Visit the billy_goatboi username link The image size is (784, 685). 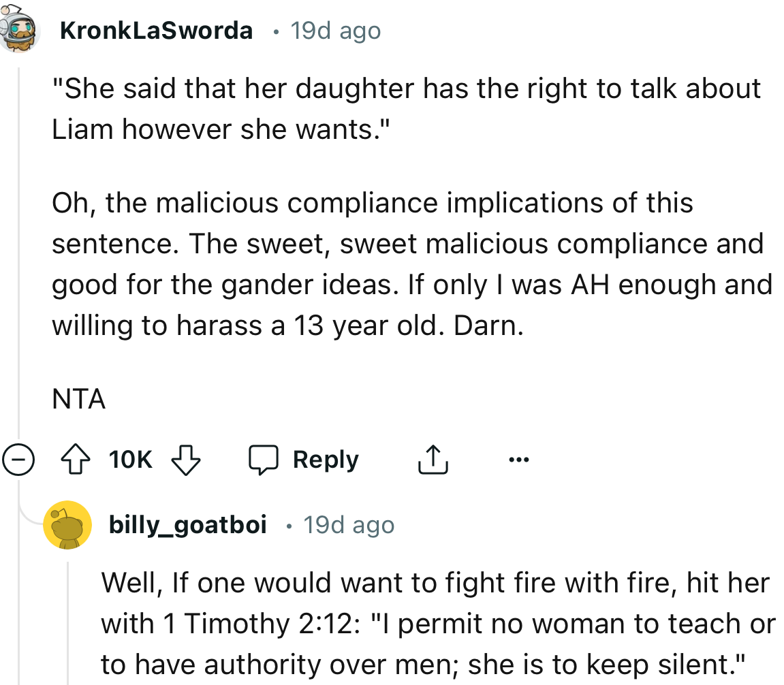coord(187,526)
